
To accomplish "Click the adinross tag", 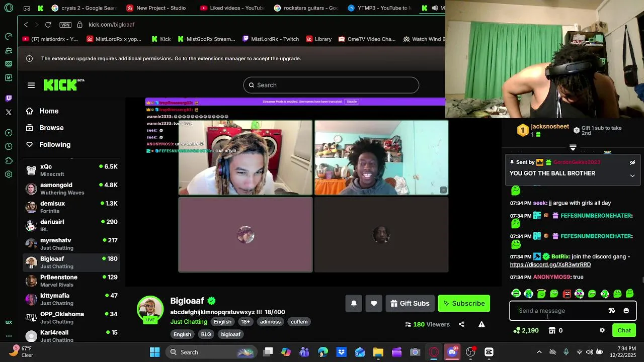I will click(270, 322).
